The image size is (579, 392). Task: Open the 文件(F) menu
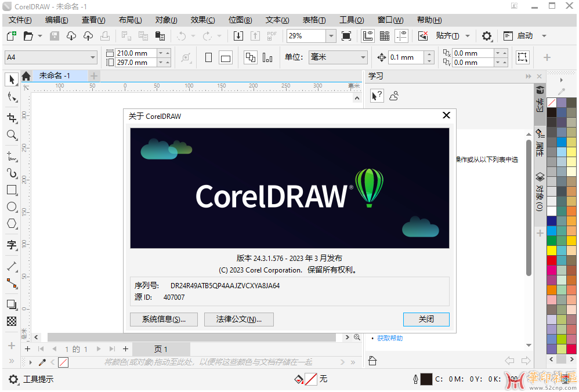click(x=20, y=20)
